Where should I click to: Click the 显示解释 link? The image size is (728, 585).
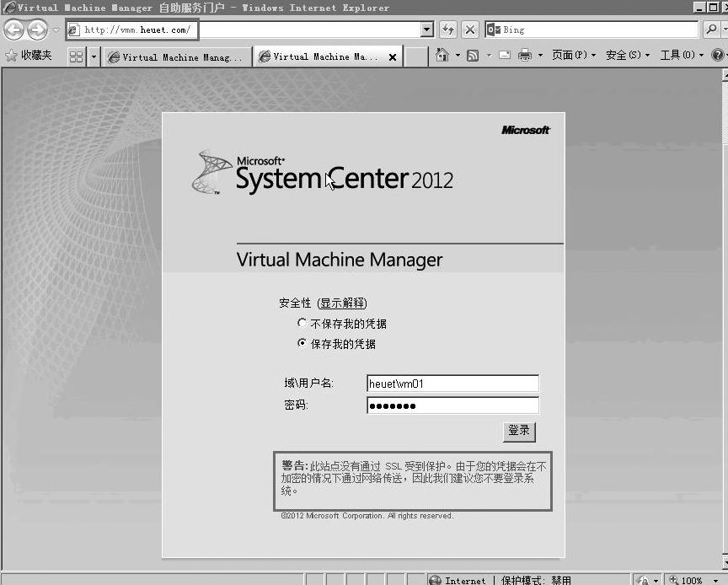pos(342,303)
